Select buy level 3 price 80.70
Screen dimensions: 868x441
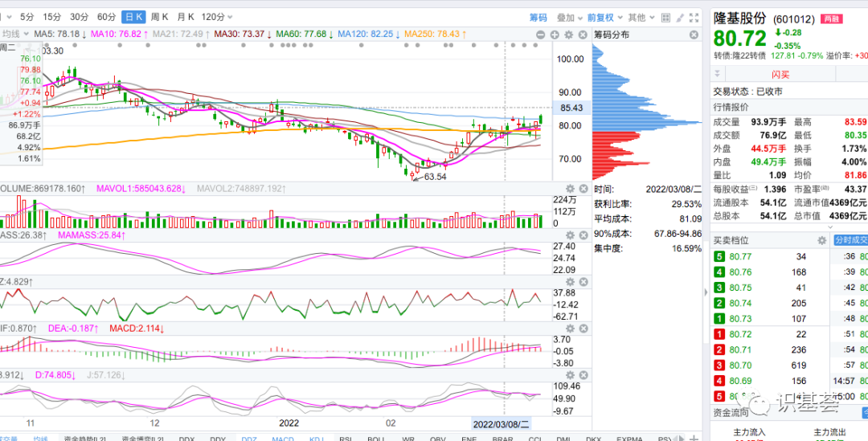coord(739,365)
